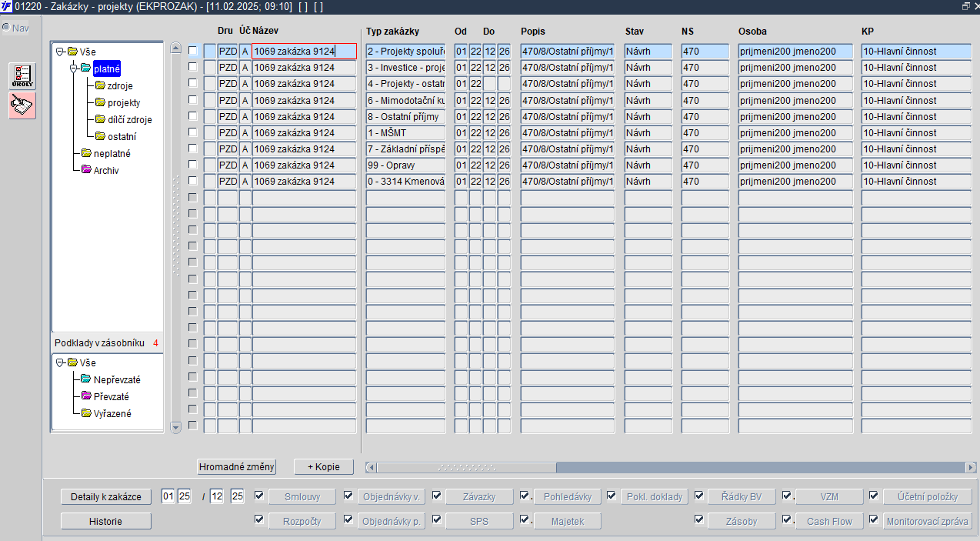Click the Pohledávky button
Screen dimensions: 980x541
pyautogui.click(x=566, y=497)
